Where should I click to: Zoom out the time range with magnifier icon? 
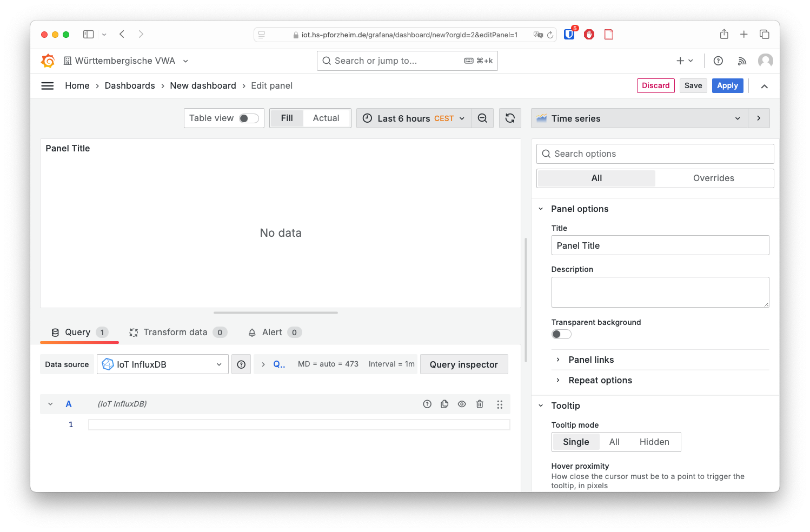483,118
